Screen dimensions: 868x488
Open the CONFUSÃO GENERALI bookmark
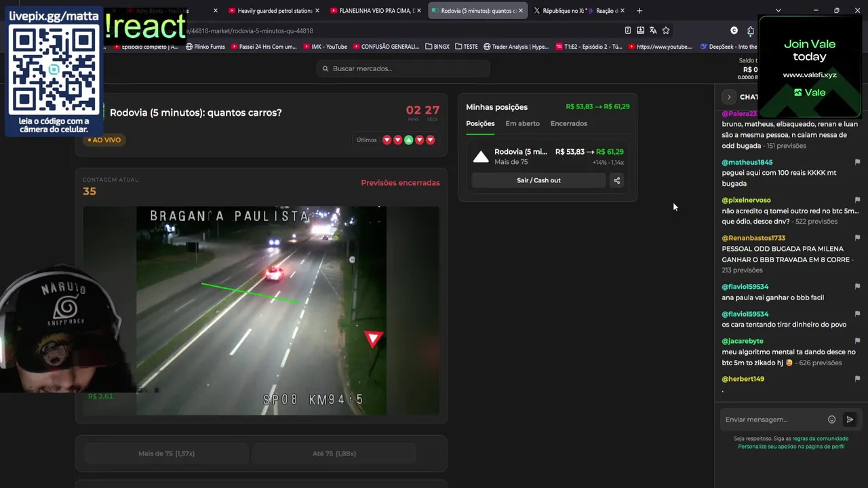pyautogui.click(x=386, y=47)
